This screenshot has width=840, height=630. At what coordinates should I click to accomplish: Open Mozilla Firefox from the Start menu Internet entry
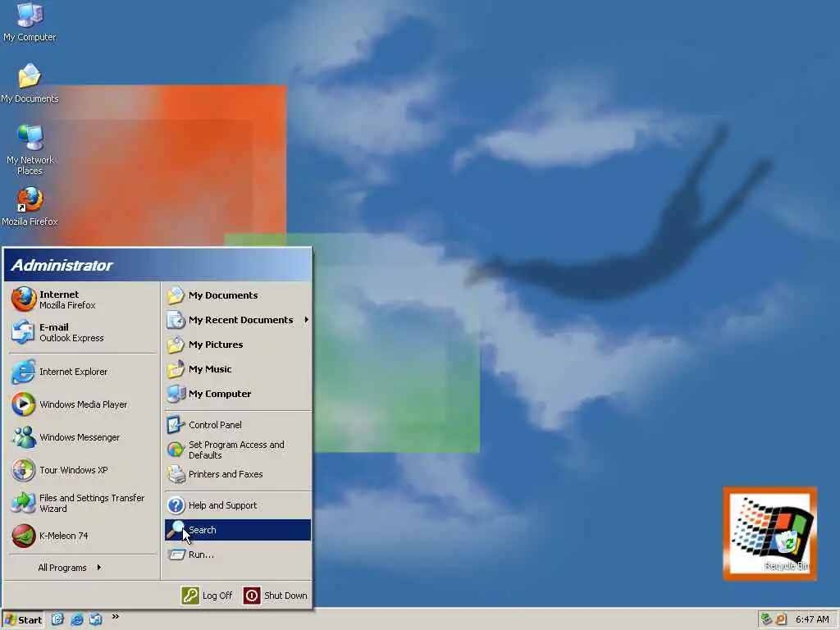coord(84,299)
